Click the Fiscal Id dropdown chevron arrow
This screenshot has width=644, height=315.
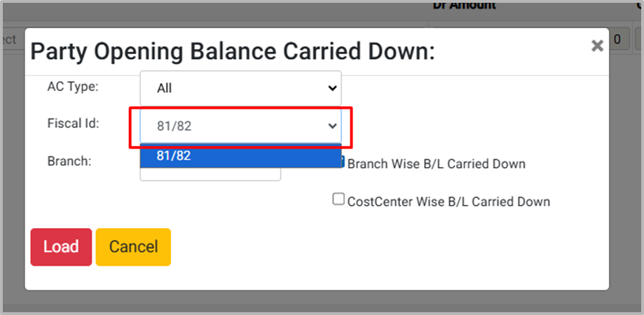pyautogui.click(x=332, y=126)
